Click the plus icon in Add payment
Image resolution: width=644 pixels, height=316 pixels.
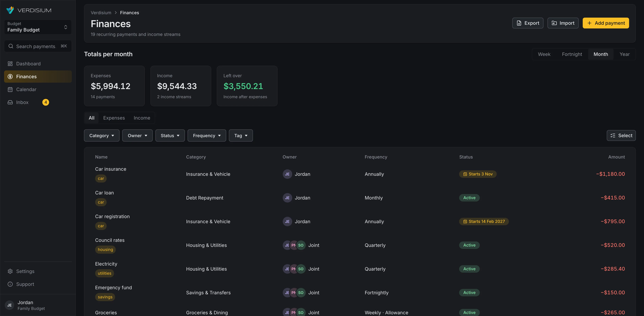pyautogui.click(x=589, y=23)
